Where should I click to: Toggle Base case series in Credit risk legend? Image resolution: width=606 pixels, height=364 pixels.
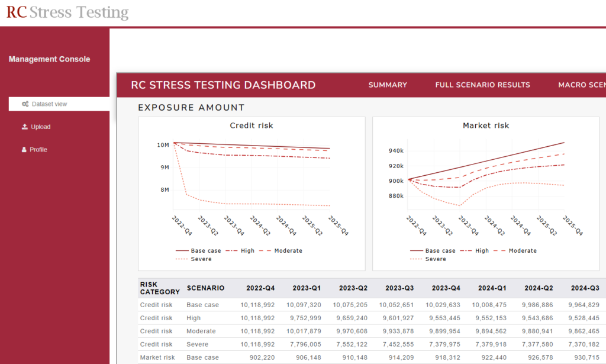tap(198, 251)
